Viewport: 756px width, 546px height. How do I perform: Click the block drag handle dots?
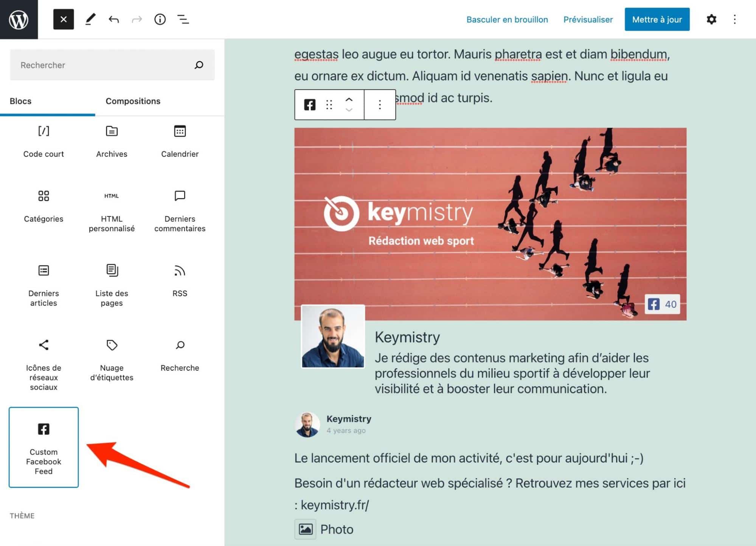(x=329, y=105)
